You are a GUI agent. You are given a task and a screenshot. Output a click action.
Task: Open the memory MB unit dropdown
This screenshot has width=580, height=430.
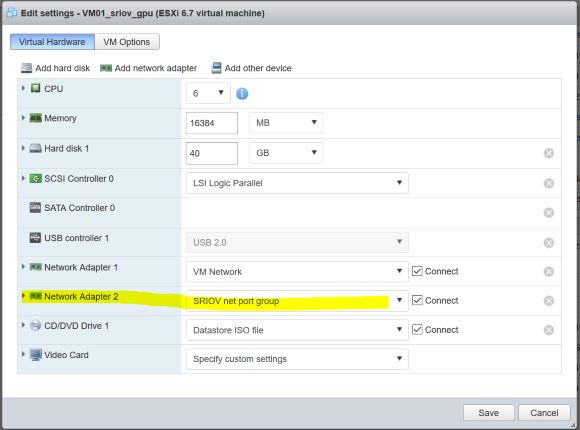pos(286,123)
